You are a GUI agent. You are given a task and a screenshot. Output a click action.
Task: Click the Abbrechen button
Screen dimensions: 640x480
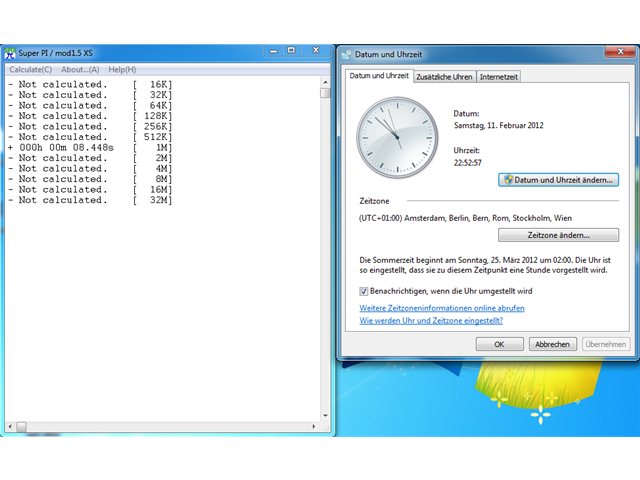553,344
